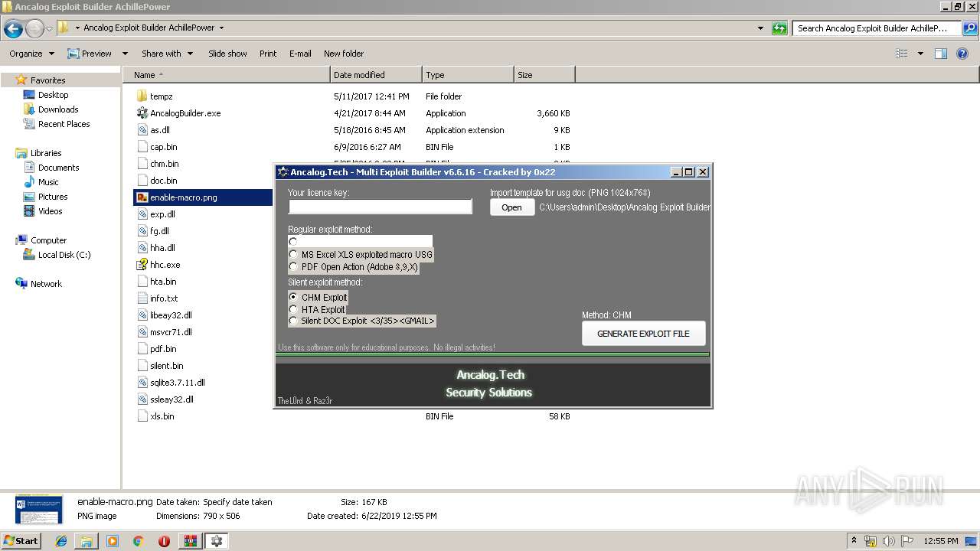Click the Explorer Back navigation arrow
980x551 pixels.
[x=13, y=29]
